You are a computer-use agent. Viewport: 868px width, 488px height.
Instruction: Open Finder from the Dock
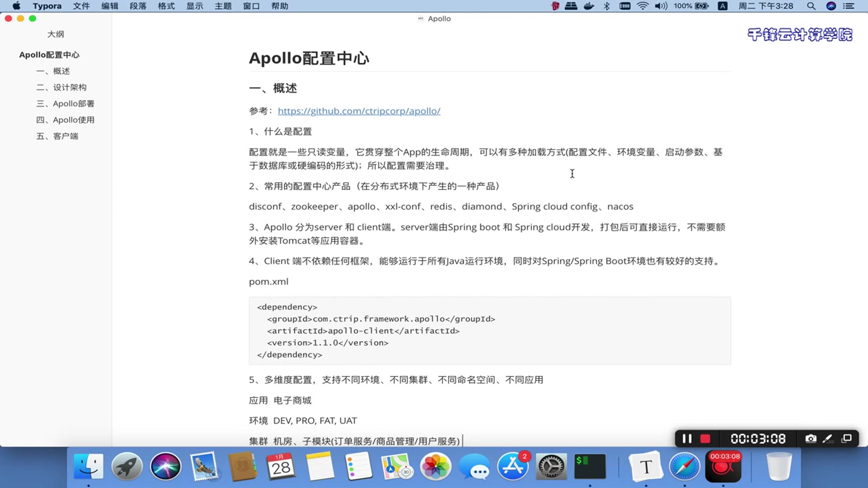click(x=89, y=466)
